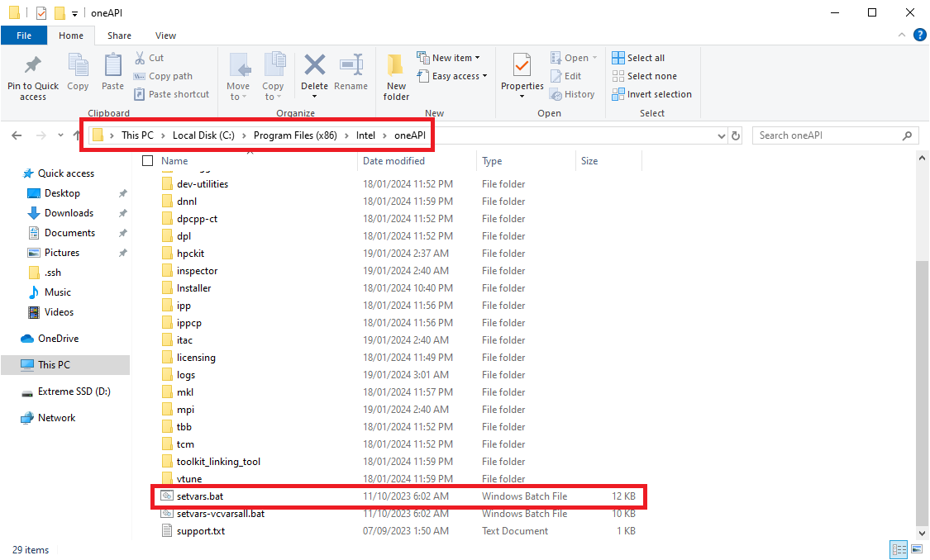Screen dimensions: 930x560
Task: Select Extreme SSD (D:) drive
Action: click(74, 392)
